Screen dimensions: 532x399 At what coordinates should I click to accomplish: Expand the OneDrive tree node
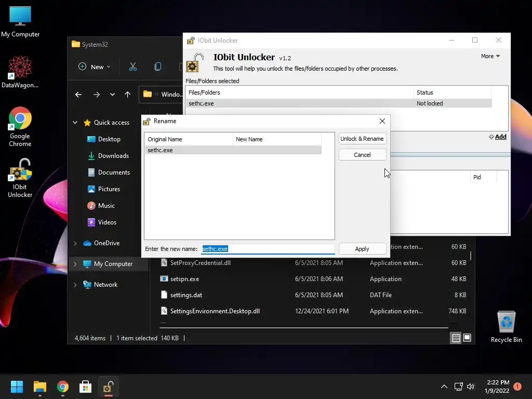[75, 243]
